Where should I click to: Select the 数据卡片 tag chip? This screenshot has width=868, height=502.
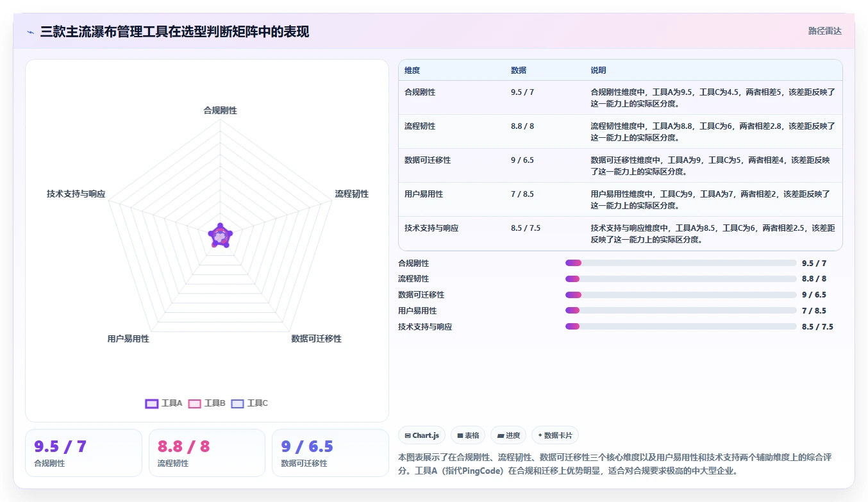tap(555, 435)
